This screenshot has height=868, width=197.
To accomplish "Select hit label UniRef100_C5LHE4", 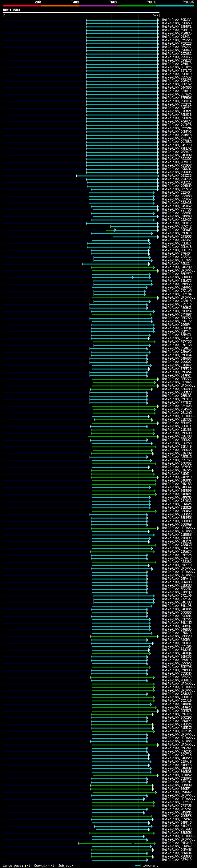I will (x=176, y=244).
